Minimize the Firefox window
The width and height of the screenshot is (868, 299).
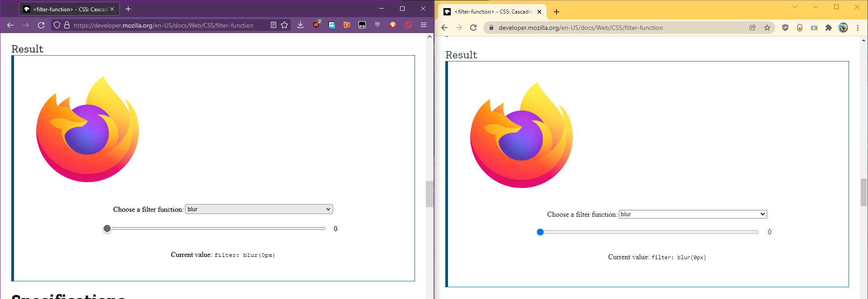382,9
